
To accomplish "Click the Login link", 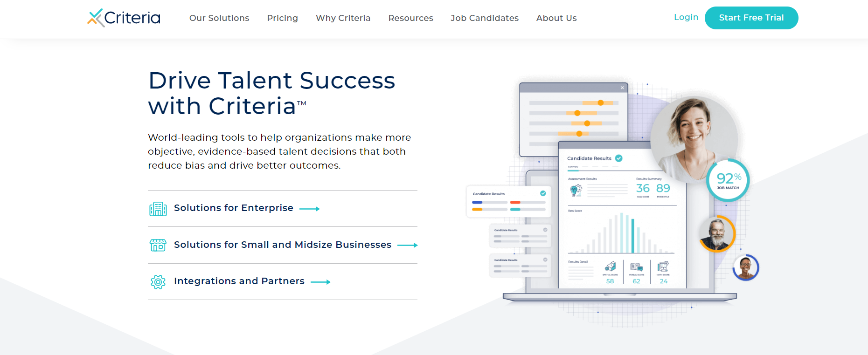I will click(x=686, y=17).
